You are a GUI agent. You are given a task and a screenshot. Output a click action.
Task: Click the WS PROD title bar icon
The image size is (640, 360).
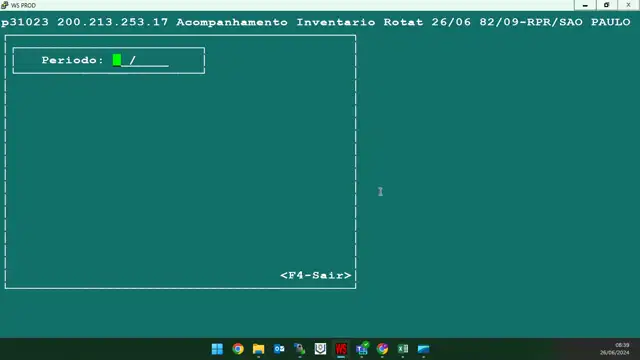point(4,5)
